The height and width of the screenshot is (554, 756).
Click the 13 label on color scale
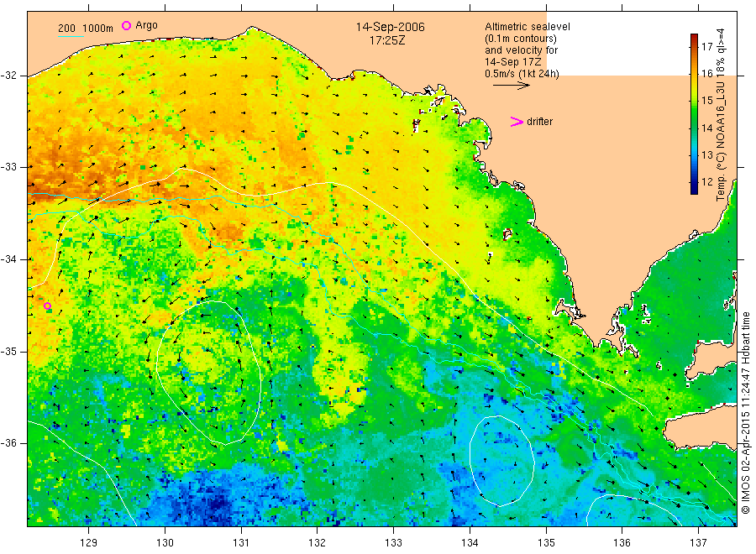pyautogui.click(x=706, y=155)
